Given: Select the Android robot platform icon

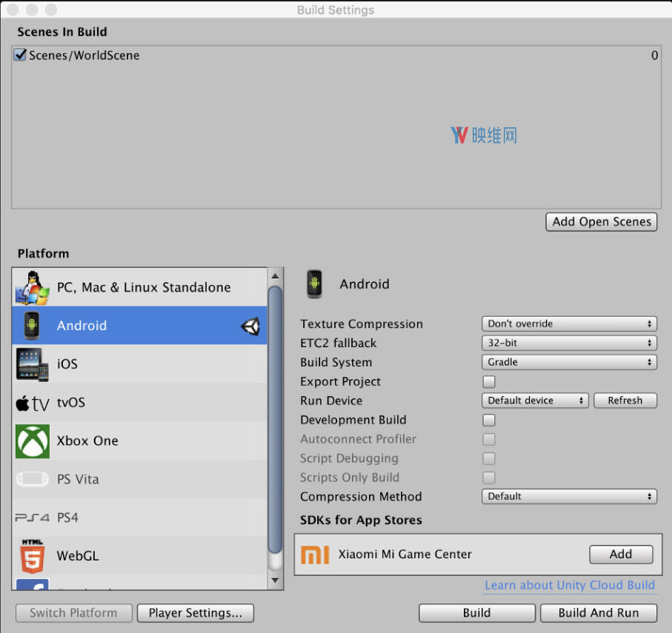Looking at the screenshot, I should point(32,326).
